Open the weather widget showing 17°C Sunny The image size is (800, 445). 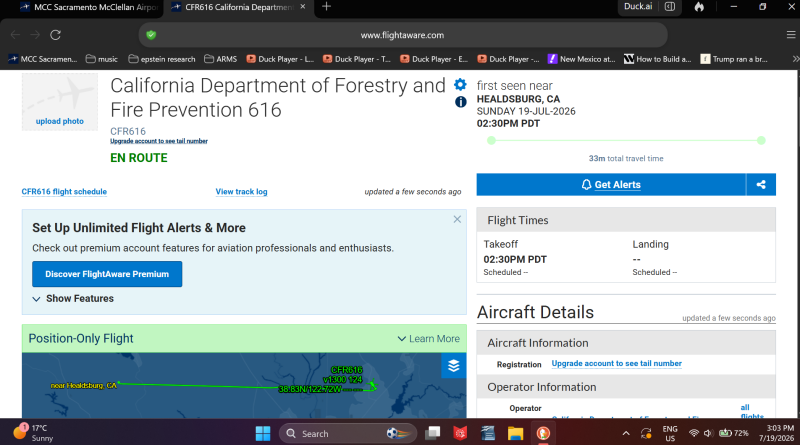pos(33,433)
